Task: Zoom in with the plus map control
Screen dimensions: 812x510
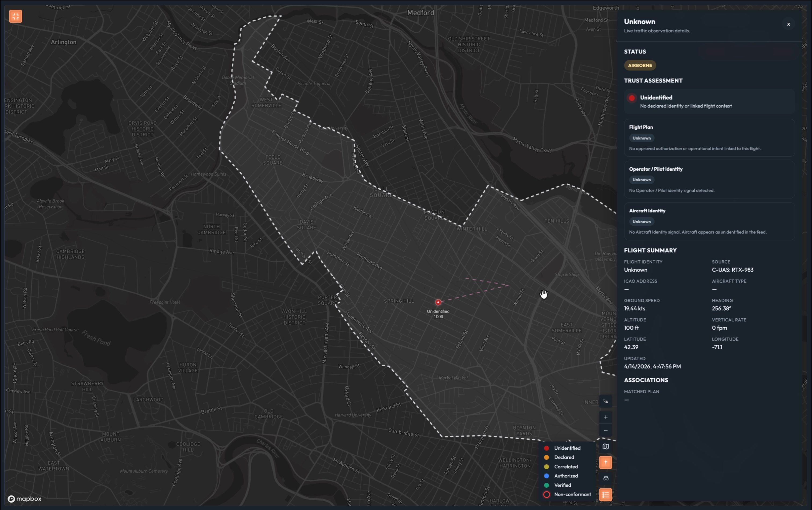Action: (x=606, y=417)
